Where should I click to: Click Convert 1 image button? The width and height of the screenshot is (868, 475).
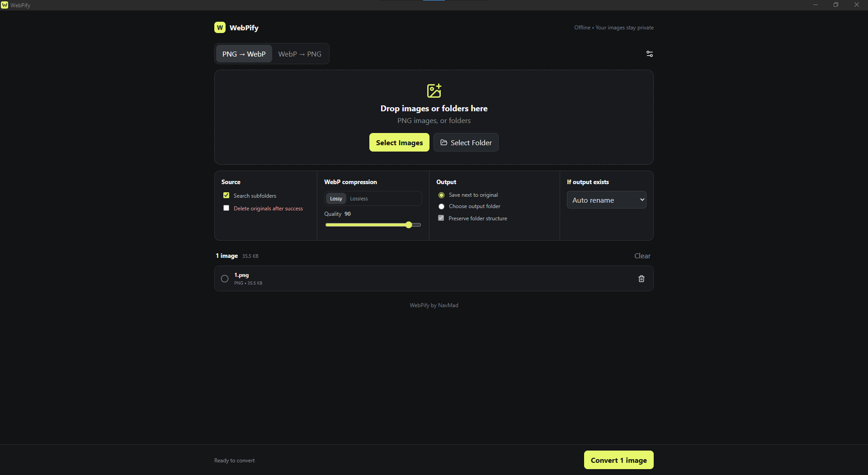pos(618,460)
